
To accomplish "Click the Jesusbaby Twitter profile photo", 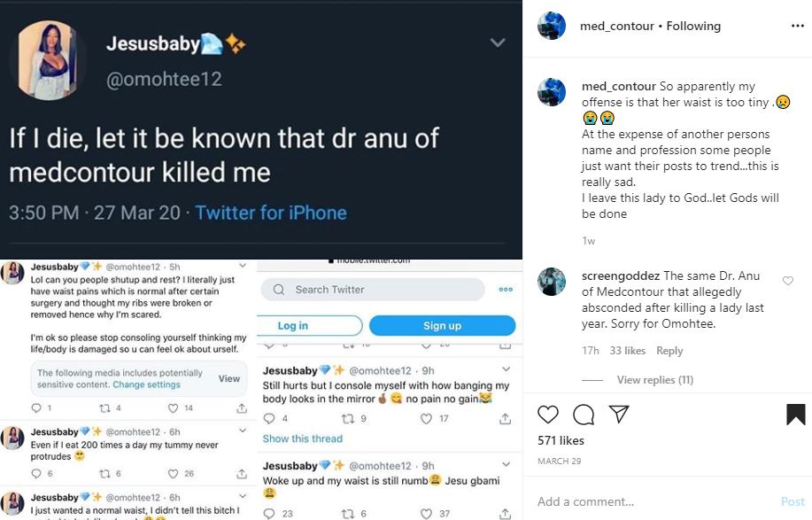I will (50, 58).
